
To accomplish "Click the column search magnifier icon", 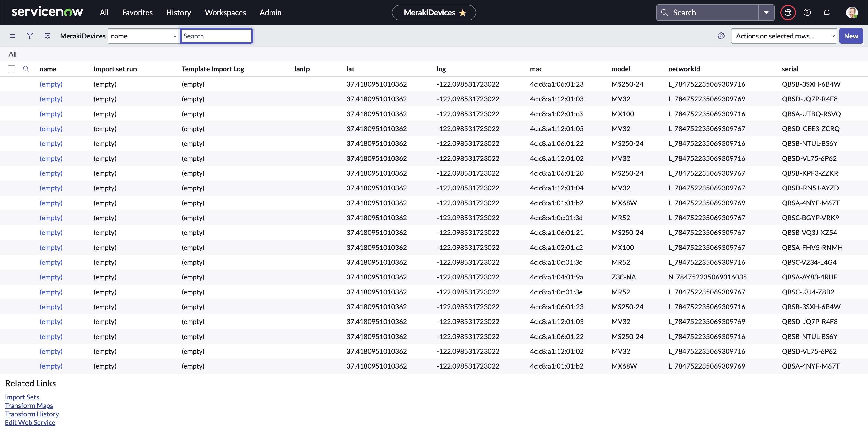I will [26, 69].
